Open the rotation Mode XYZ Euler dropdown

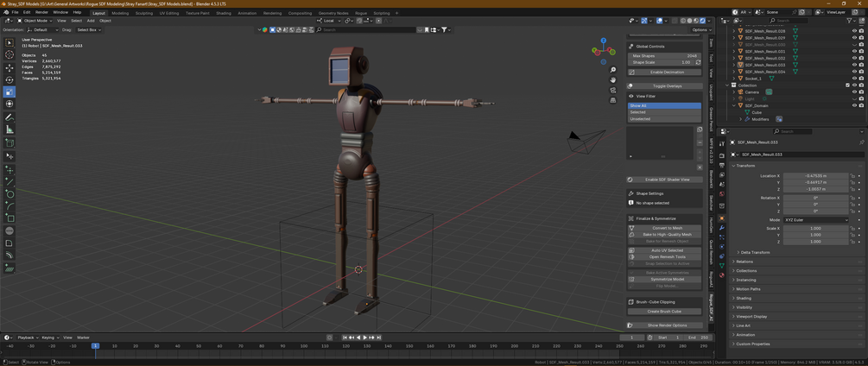pos(815,220)
